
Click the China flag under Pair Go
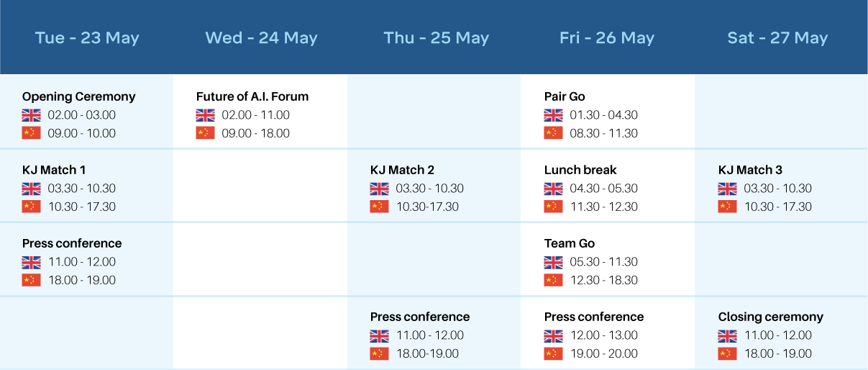click(x=553, y=133)
